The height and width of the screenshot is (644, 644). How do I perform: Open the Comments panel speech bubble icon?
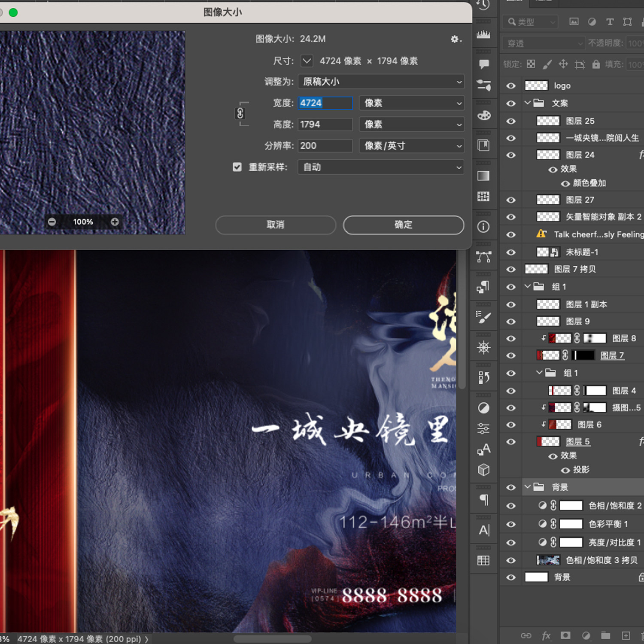(484, 64)
